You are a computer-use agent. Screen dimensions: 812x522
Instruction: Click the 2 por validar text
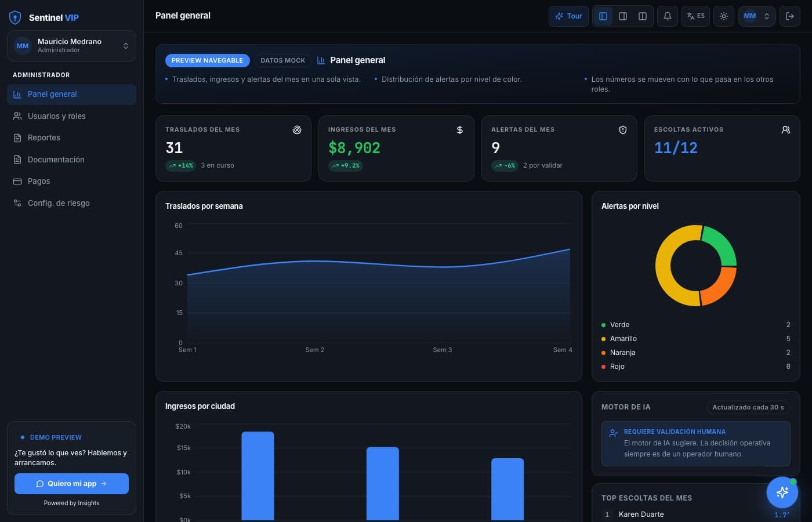[543, 166]
